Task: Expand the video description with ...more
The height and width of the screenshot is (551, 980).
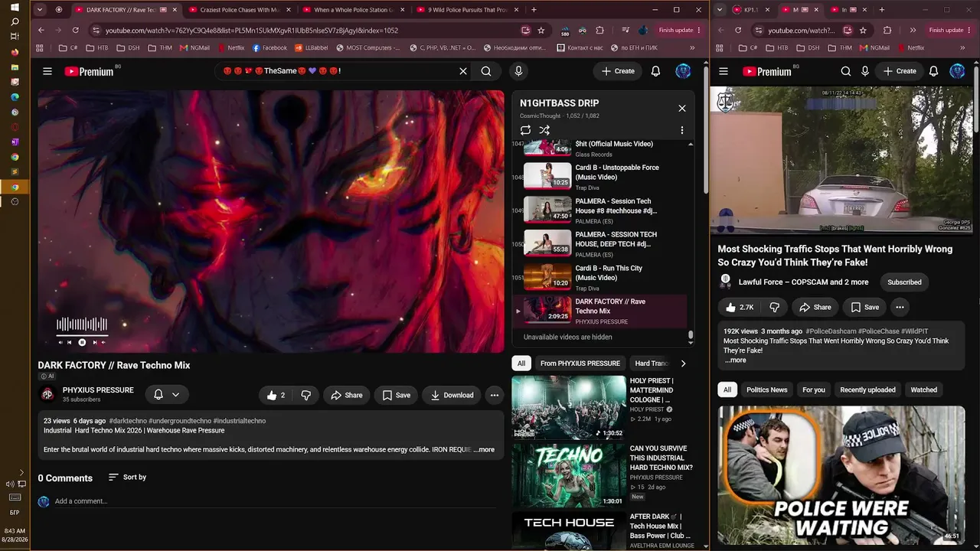Action: (x=484, y=449)
